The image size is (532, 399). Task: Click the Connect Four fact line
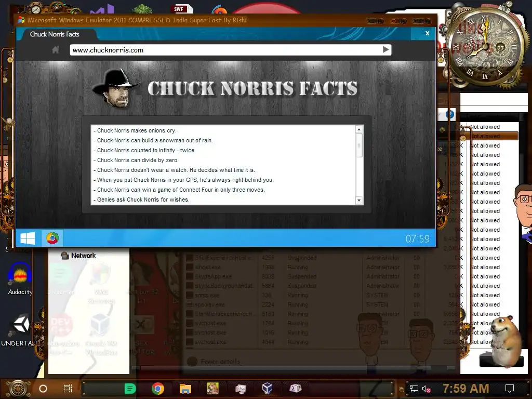(x=179, y=190)
